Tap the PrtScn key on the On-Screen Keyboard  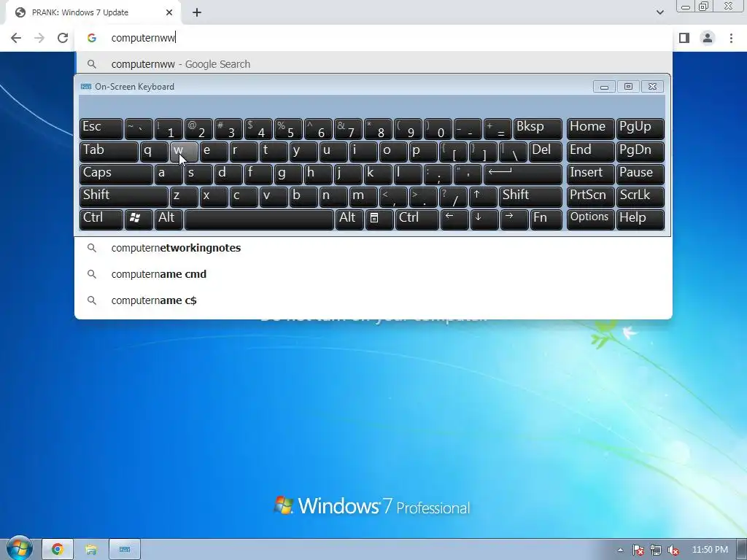[x=590, y=197]
